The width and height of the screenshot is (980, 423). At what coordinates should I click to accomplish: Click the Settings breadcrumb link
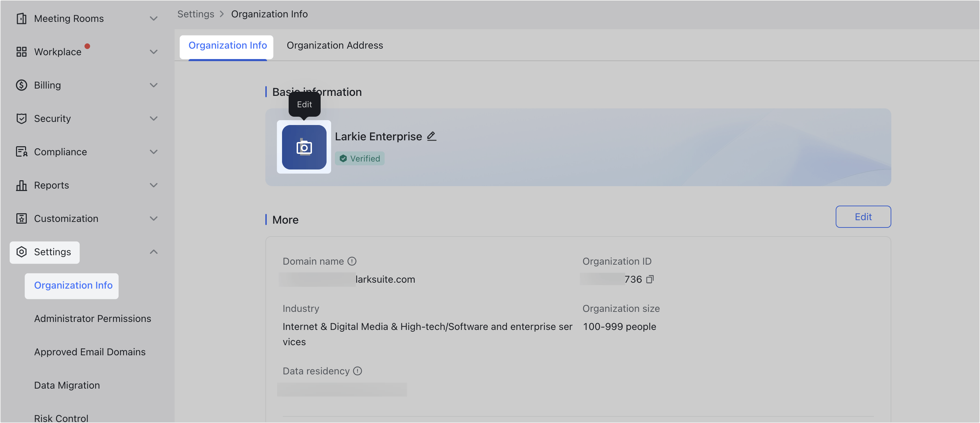click(195, 14)
